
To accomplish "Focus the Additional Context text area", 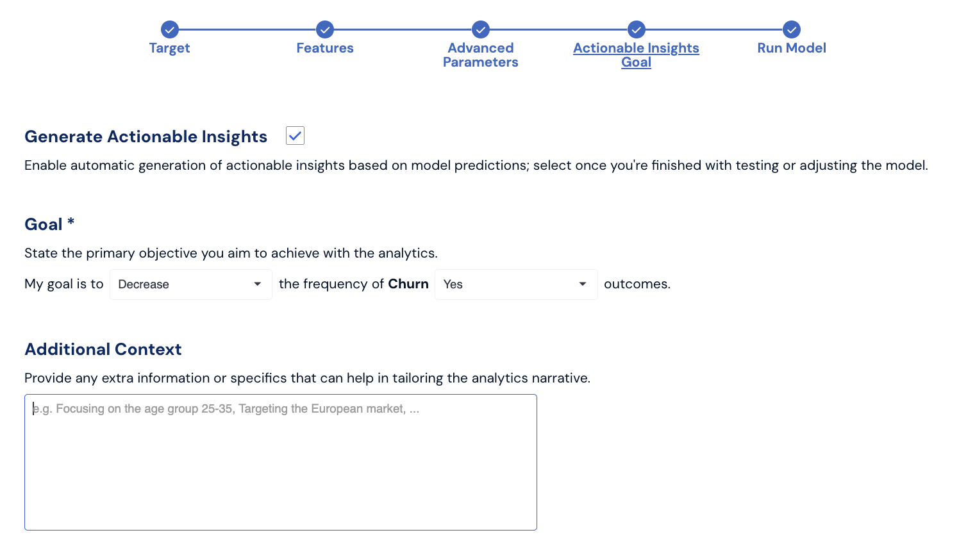I will coord(281,462).
